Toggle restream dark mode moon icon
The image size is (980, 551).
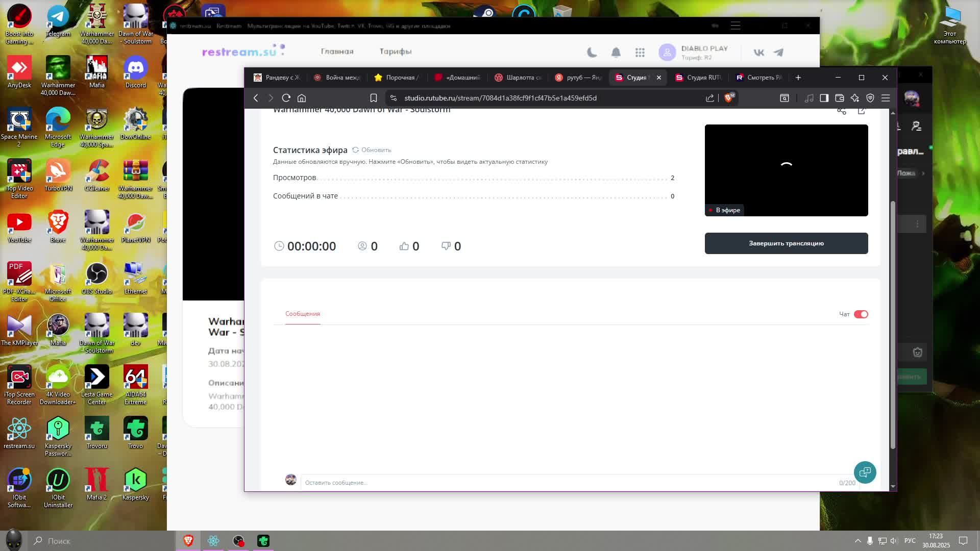592,52
